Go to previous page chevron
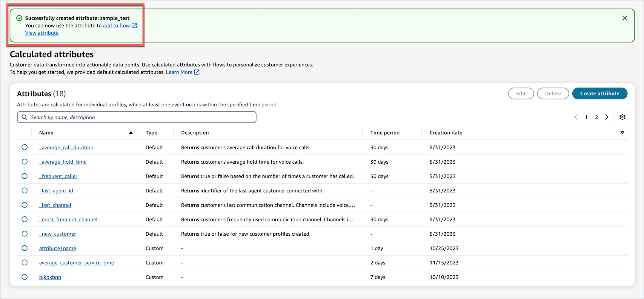The image size is (644, 299). point(576,117)
